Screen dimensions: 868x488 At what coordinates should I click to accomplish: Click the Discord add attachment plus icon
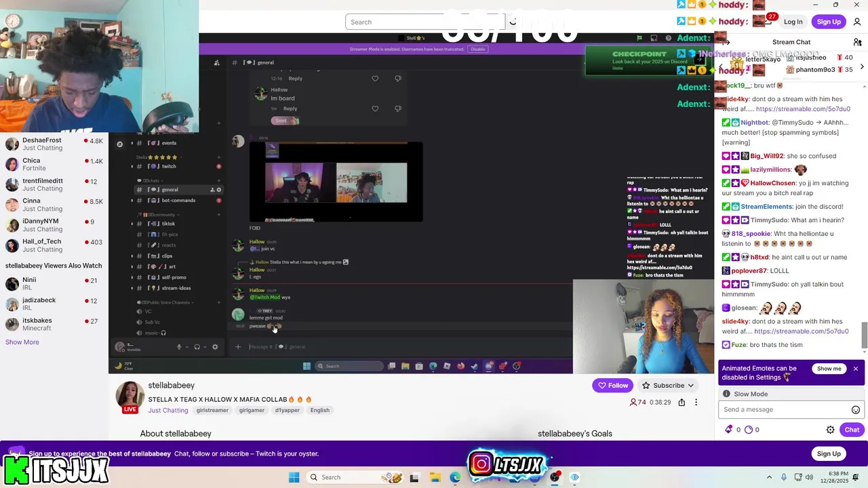pyautogui.click(x=238, y=347)
